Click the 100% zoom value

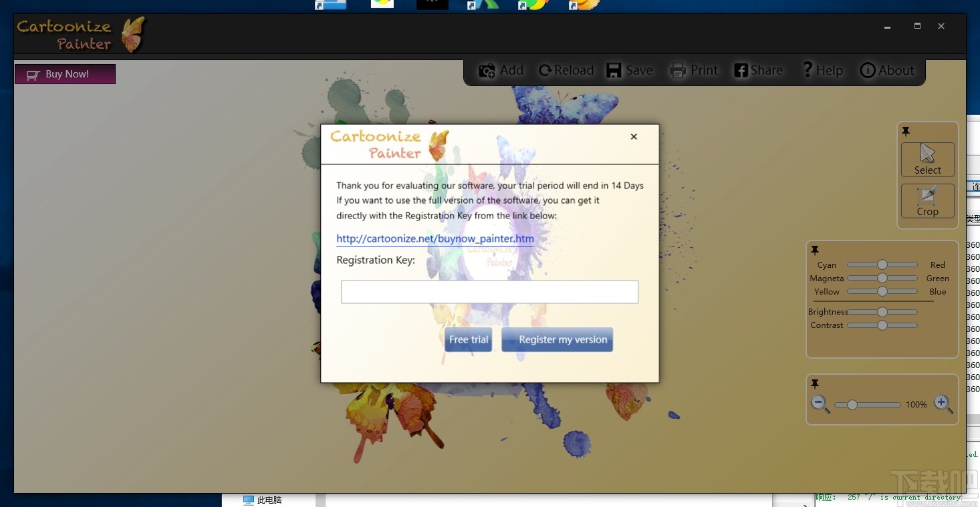(x=916, y=405)
